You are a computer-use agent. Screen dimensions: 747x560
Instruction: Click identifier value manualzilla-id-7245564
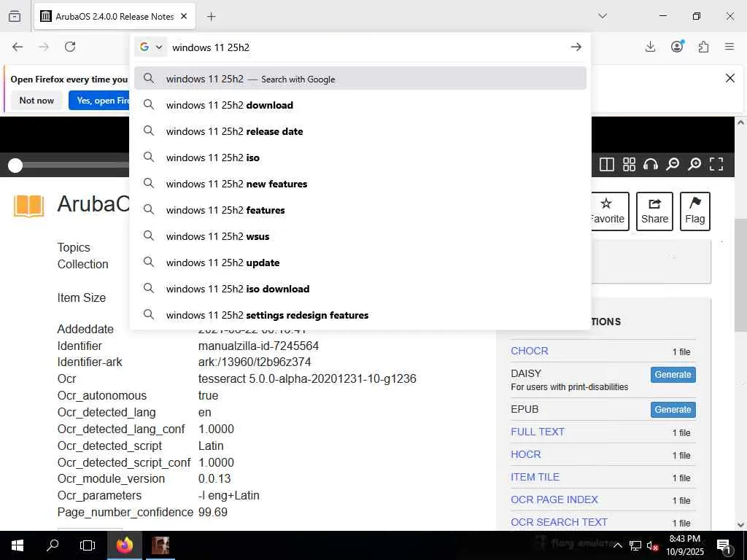pos(258,346)
